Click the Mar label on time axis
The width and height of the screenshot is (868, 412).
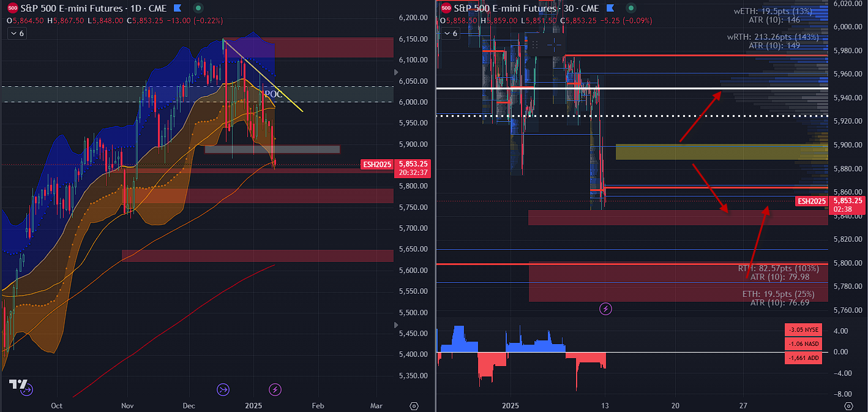[376, 406]
